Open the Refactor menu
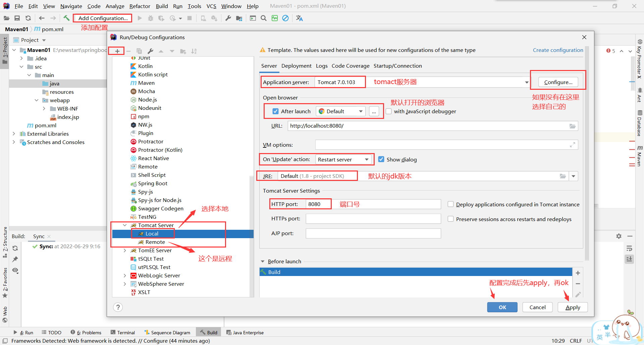This screenshot has height=345, width=644. [140, 6]
